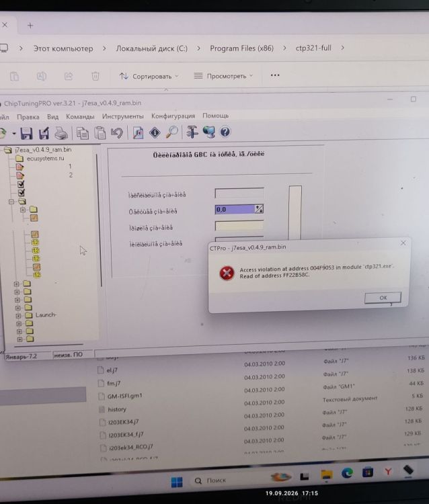This screenshot has width=429, height=504.
Task: Click the blue question mark Help icon
Action: [x=225, y=132]
